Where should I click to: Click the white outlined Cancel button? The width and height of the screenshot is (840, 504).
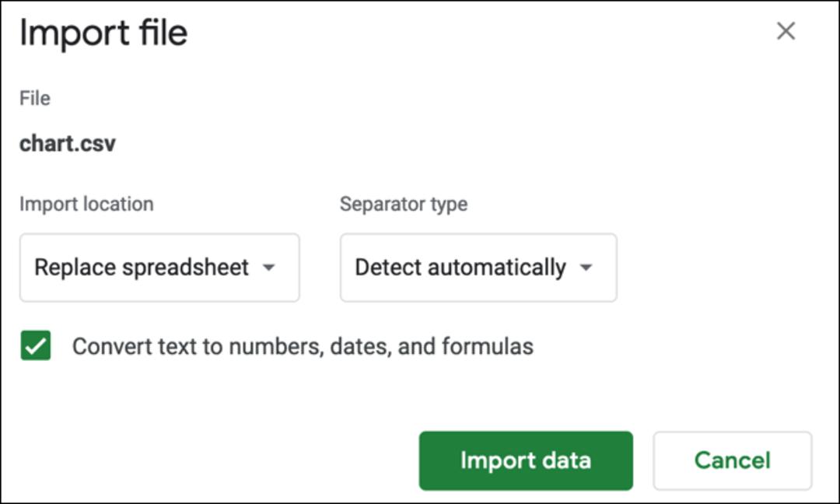[x=733, y=460]
